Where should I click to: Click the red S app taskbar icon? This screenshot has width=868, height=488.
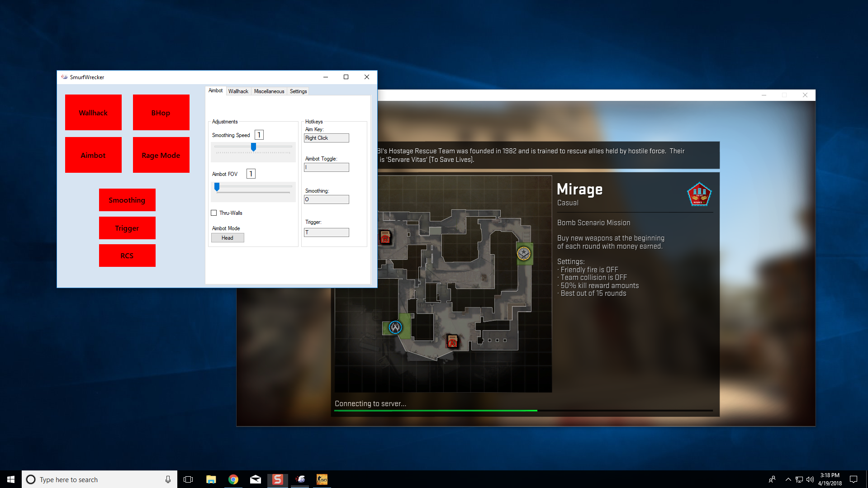tap(278, 479)
